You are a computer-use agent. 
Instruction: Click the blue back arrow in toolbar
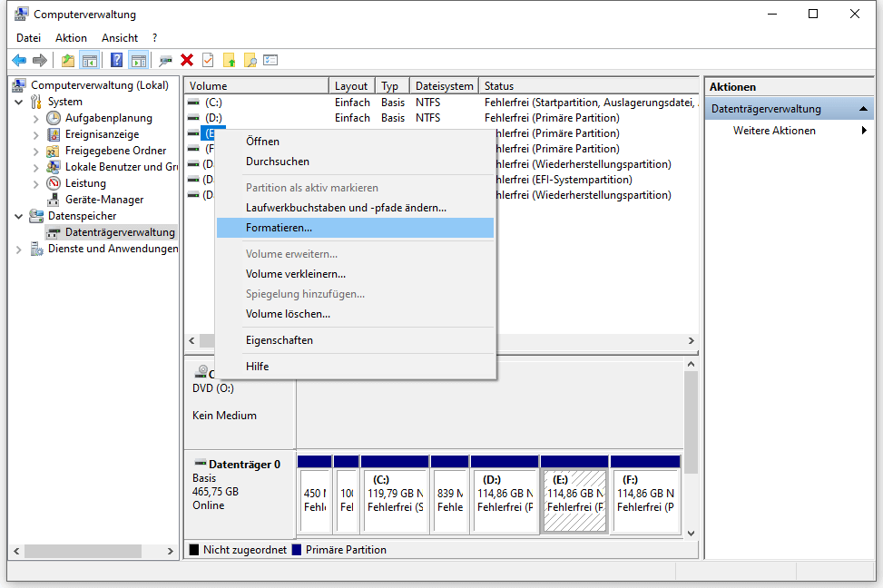19,60
